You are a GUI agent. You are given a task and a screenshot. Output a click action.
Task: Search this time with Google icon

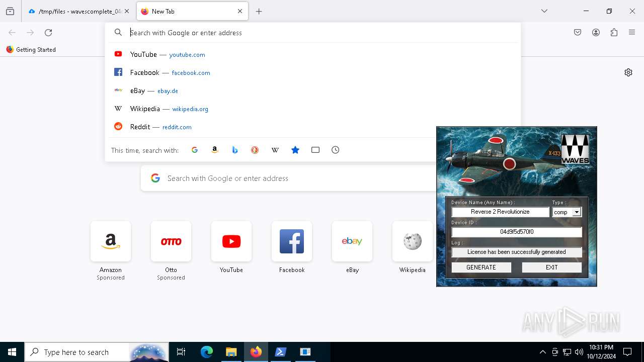coord(195,150)
